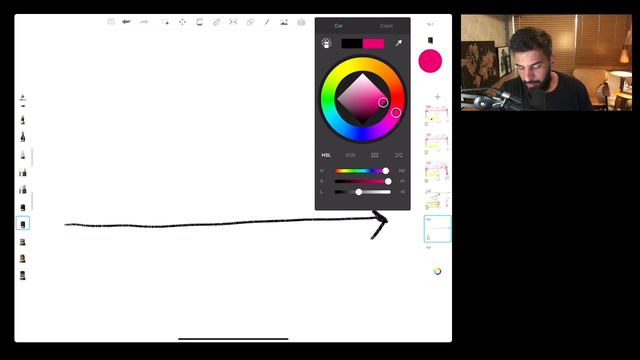Select the second brush in the brush palette

tap(23, 137)
